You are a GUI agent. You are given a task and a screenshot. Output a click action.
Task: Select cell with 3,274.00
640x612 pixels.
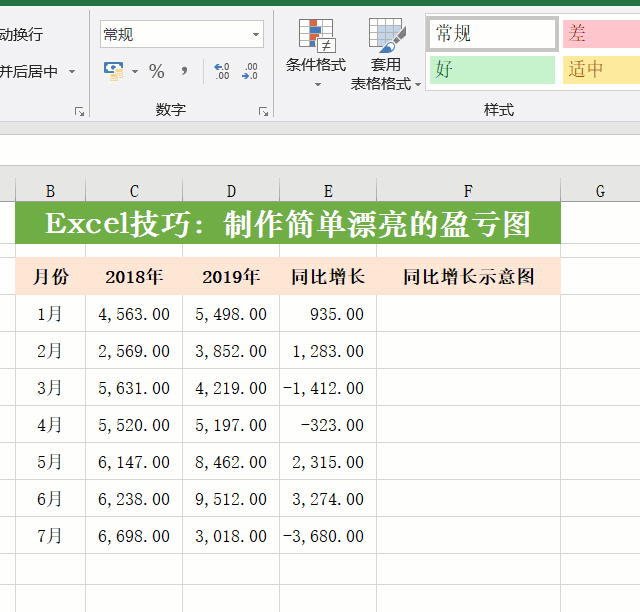328,499
